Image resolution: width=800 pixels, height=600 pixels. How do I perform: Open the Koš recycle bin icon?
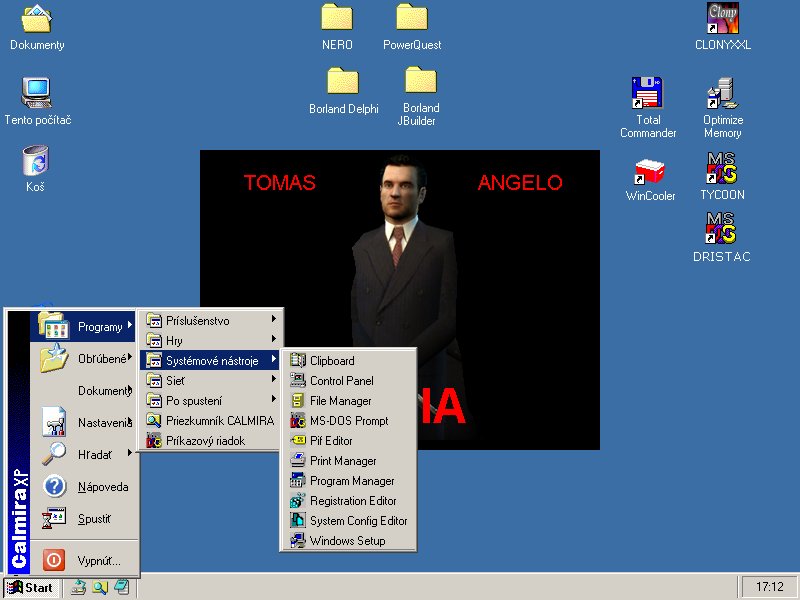(35, 162)
